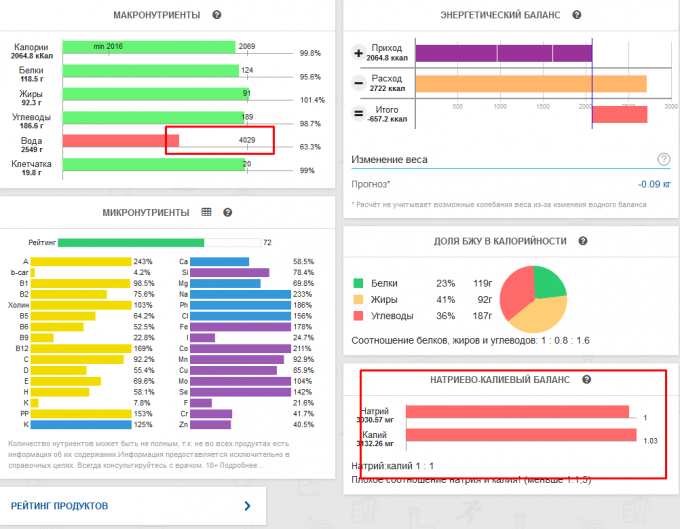Image resolution: width=680 pixels, height=529 pixels.
Task: Click the purple Приход energy bar
Action: (x=503, y=53)
